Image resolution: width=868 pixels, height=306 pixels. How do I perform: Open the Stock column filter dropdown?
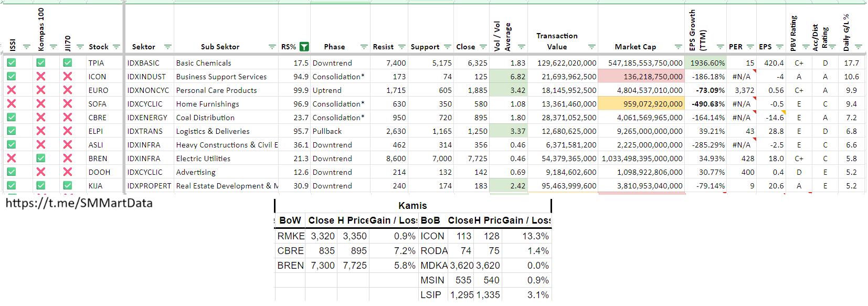(x=116, y=47)
